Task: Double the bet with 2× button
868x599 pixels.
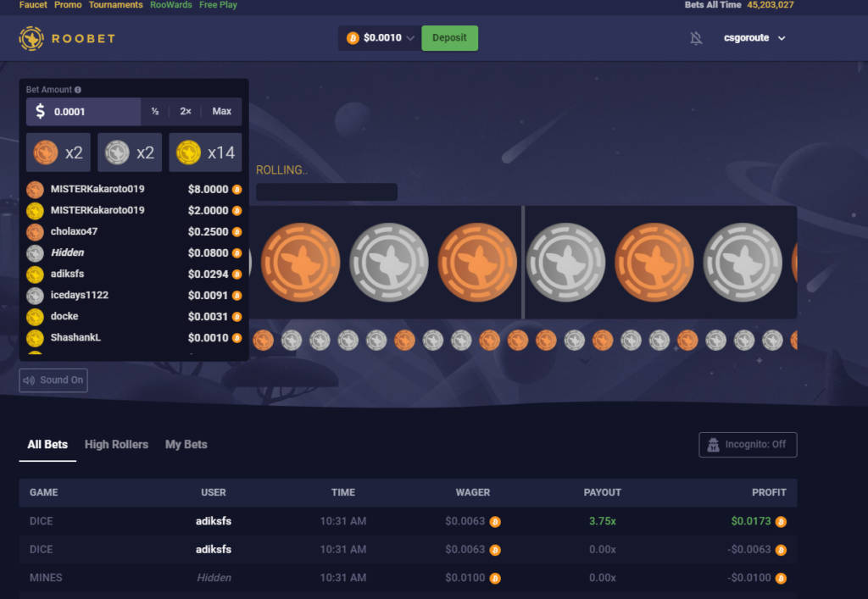Action: (186, 112)
